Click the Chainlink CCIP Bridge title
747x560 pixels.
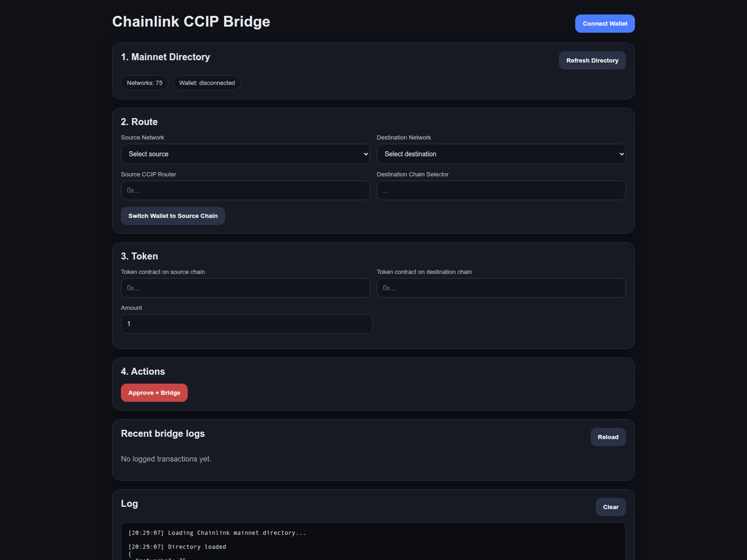click(x=191, y=21)
